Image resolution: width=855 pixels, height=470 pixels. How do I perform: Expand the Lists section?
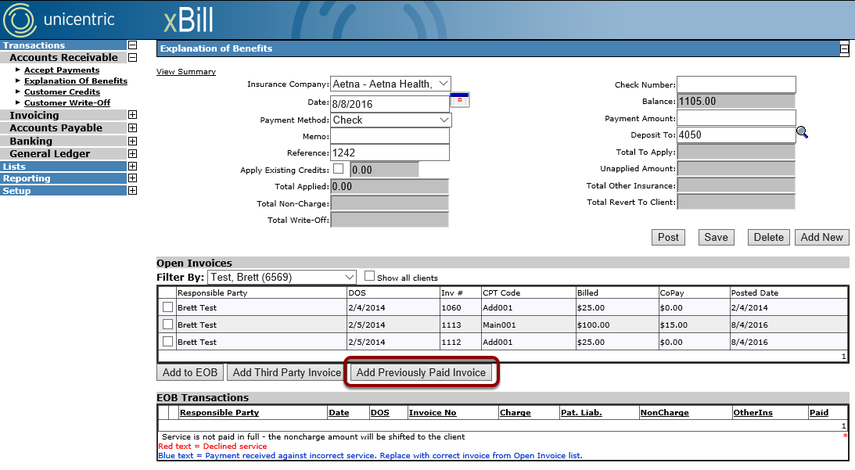tap(132, 166)
